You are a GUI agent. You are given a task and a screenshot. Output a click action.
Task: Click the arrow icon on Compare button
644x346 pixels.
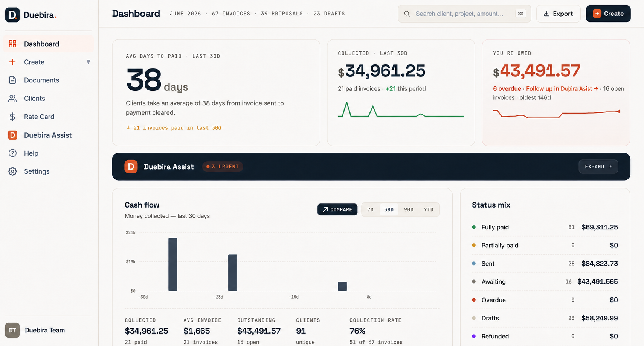(x=325, y=209)
